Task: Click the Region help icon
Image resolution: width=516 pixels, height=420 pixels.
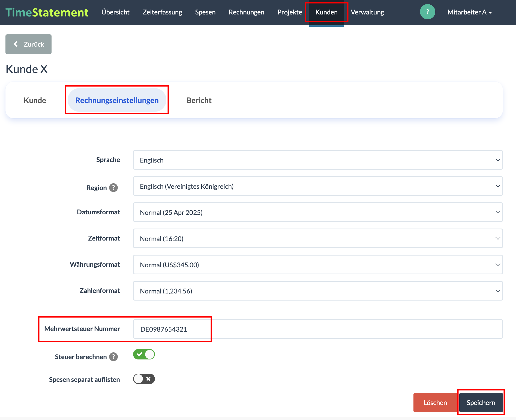Action: click(113, 188)
